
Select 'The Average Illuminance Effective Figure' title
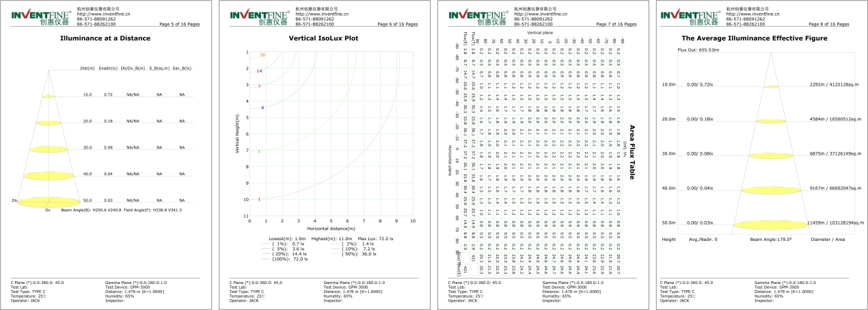click(x=755, y=38)
